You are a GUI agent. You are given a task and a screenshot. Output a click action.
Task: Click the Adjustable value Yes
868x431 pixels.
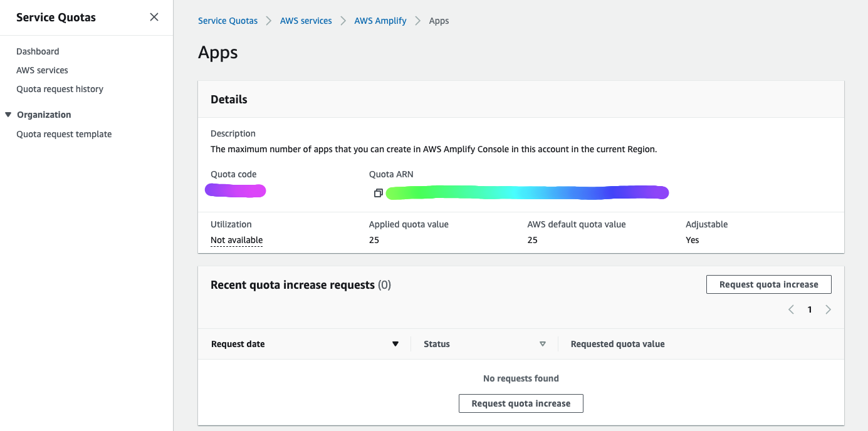(693, 240)
